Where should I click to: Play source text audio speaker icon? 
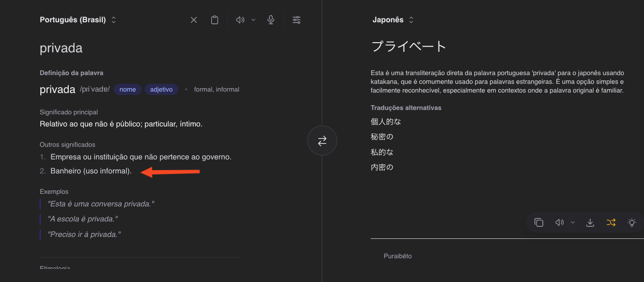240,20
